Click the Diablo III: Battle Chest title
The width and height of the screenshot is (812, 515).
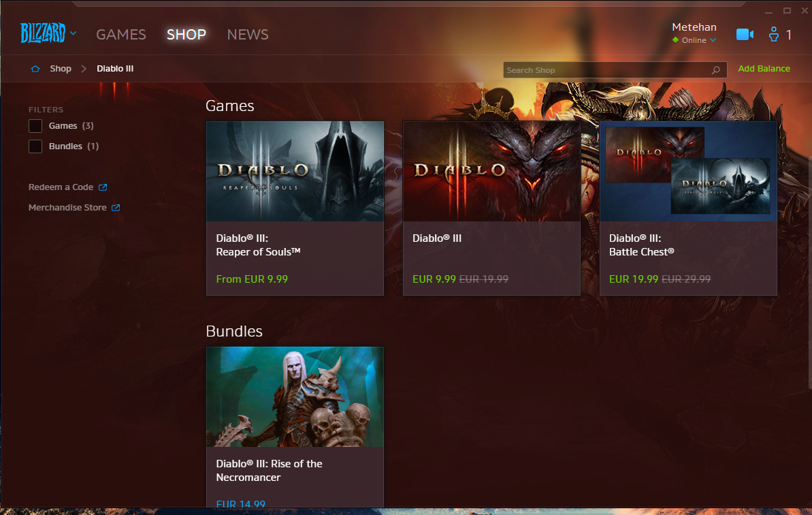click(x=642, y=245)
